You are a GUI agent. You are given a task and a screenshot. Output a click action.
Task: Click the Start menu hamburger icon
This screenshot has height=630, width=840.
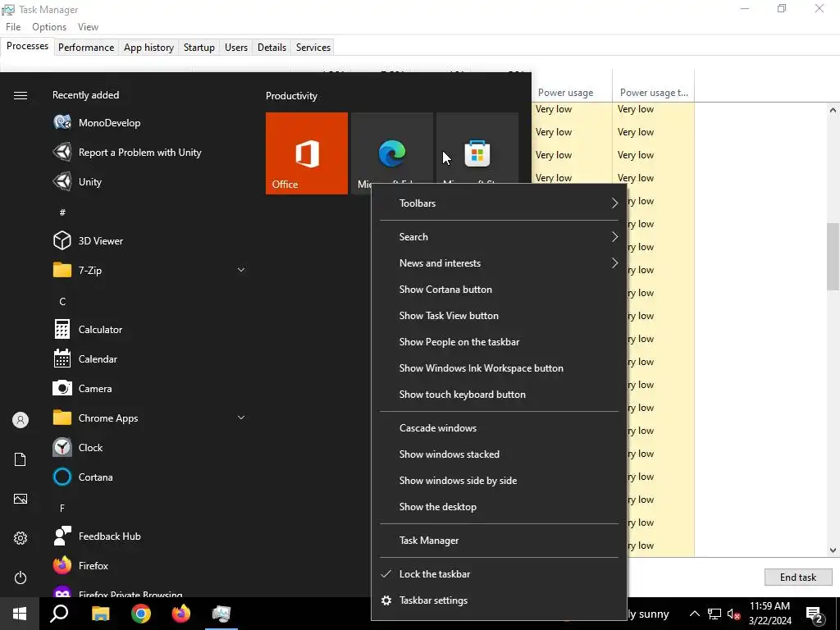pyautogui.click(x=21, y=95)
